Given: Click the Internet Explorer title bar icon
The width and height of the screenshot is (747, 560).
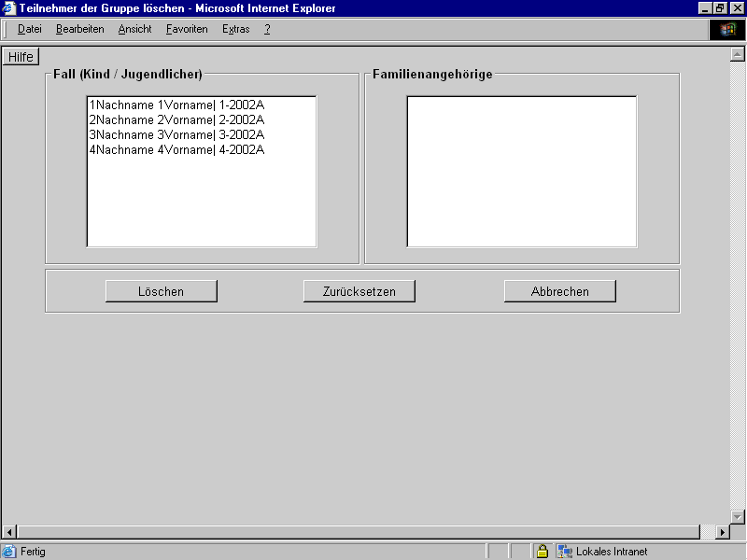Looking at the screenshot, I should (x=9, y=8).
